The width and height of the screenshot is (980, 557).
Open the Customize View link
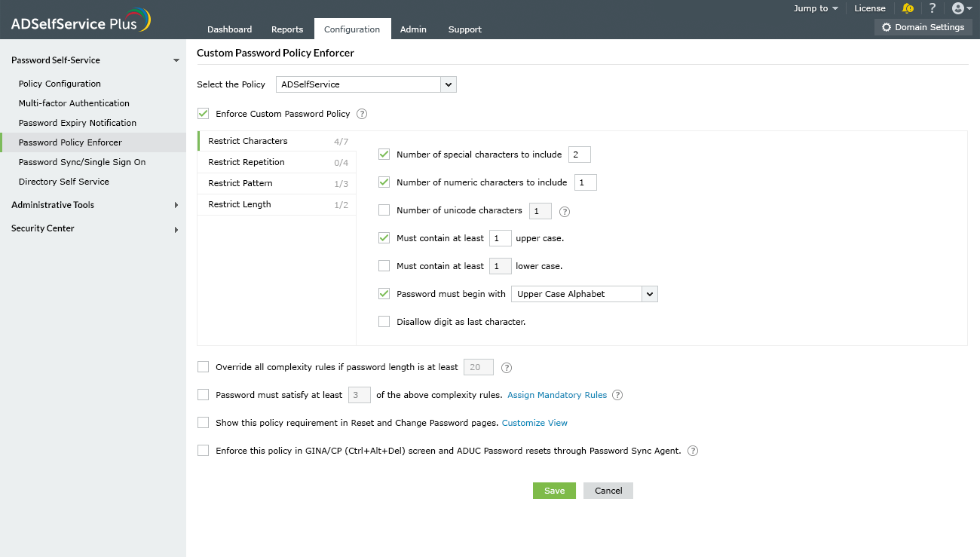(x=534, y=423)
